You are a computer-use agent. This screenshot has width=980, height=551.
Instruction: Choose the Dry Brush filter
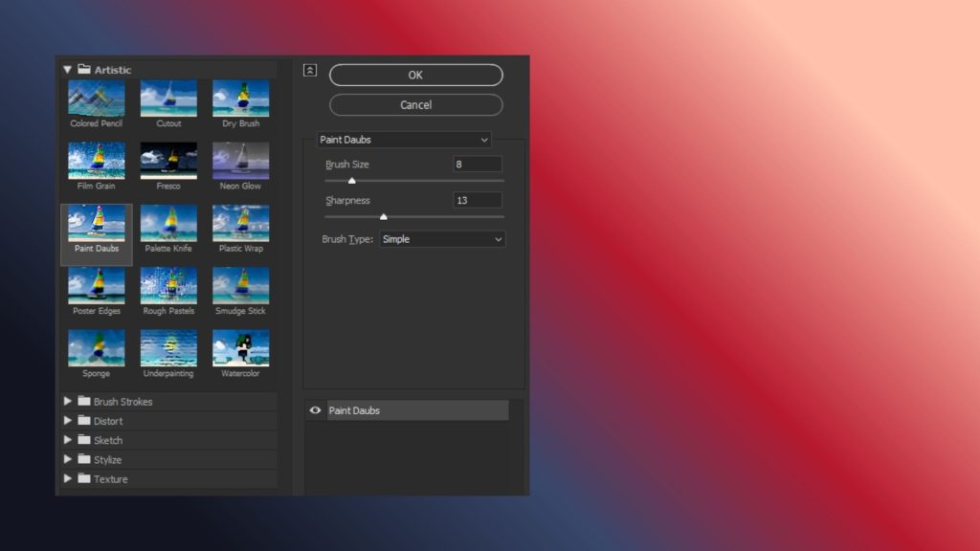click(240, 99)
